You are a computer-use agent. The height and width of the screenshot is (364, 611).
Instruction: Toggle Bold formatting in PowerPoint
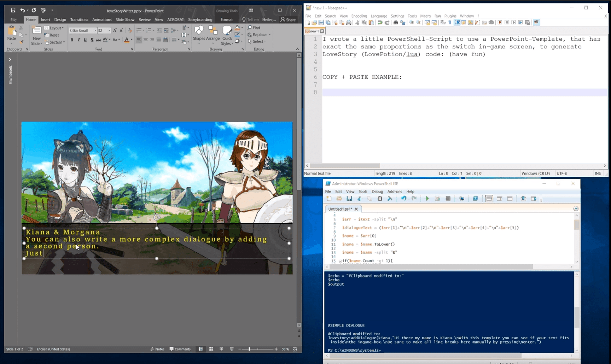72,40
